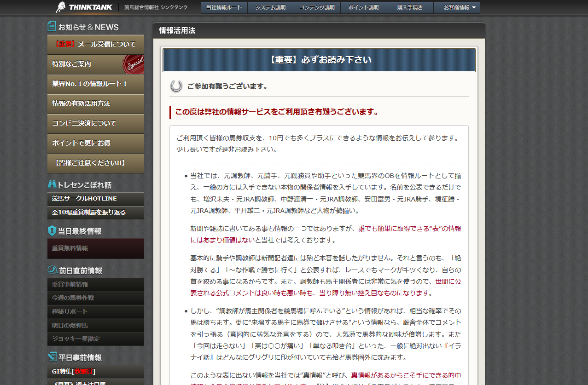The height and width of the screenshot is (385, 588).
Task: Open the 極秘リポート link
Action: pyautogui.click(x=96, y=312)
